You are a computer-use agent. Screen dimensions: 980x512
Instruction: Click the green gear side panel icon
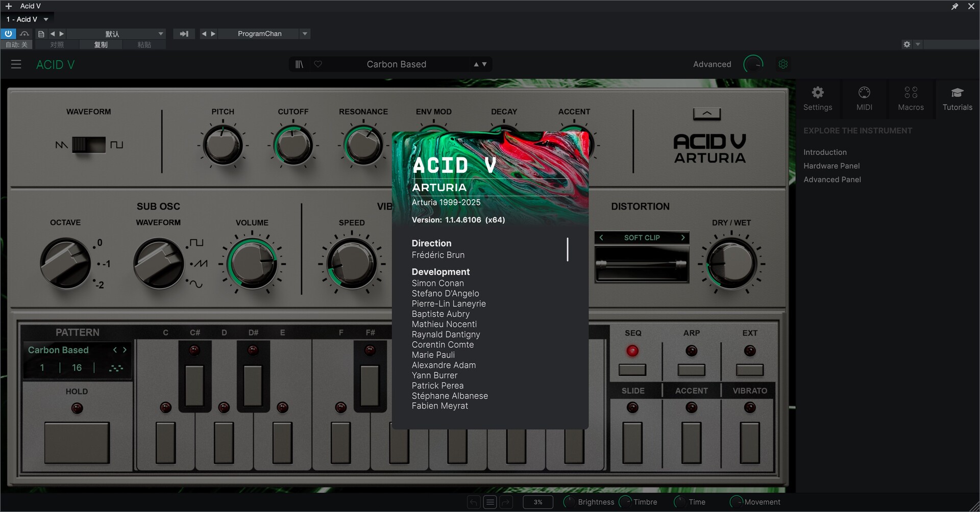[783, 64]
